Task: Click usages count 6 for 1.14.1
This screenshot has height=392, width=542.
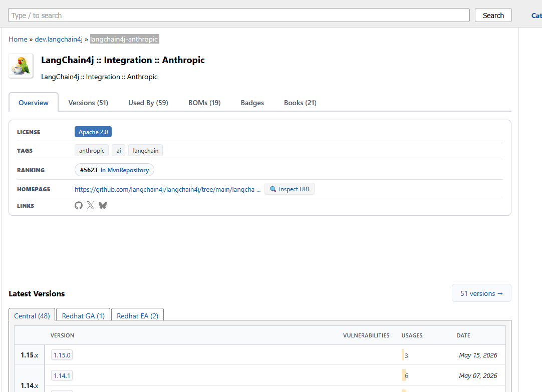Action: click(x=407, y=376)
